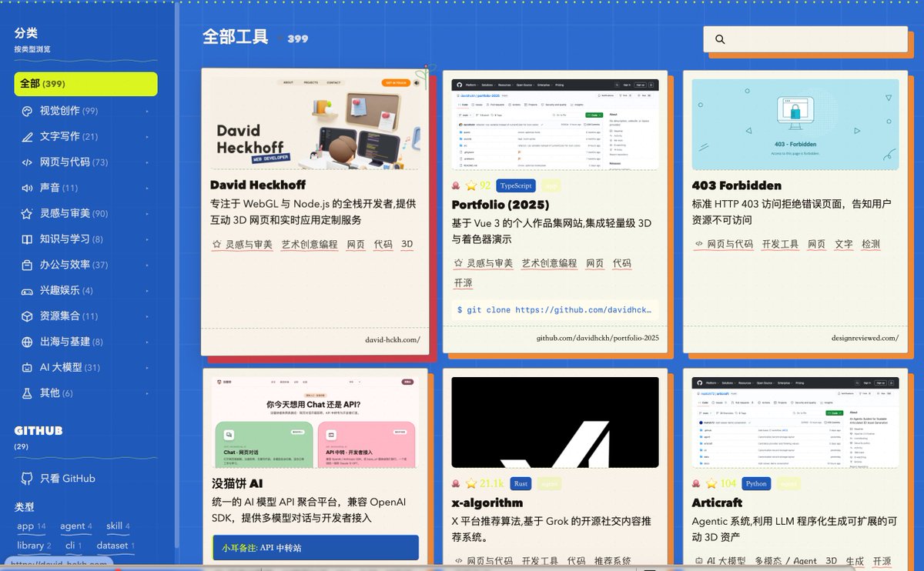Click the git clone command box
Image resolution: width=924 pixels, height=571 pixels.
click(554, 310)
